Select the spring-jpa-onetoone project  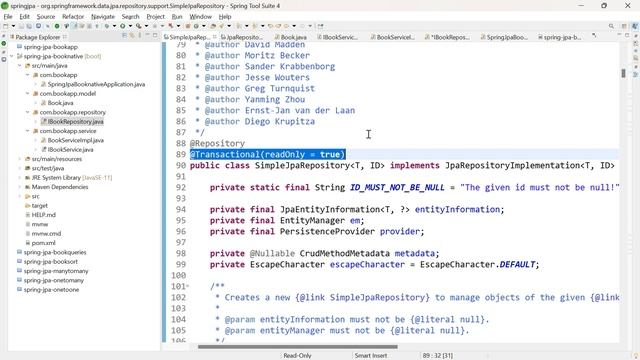[51, 290]
